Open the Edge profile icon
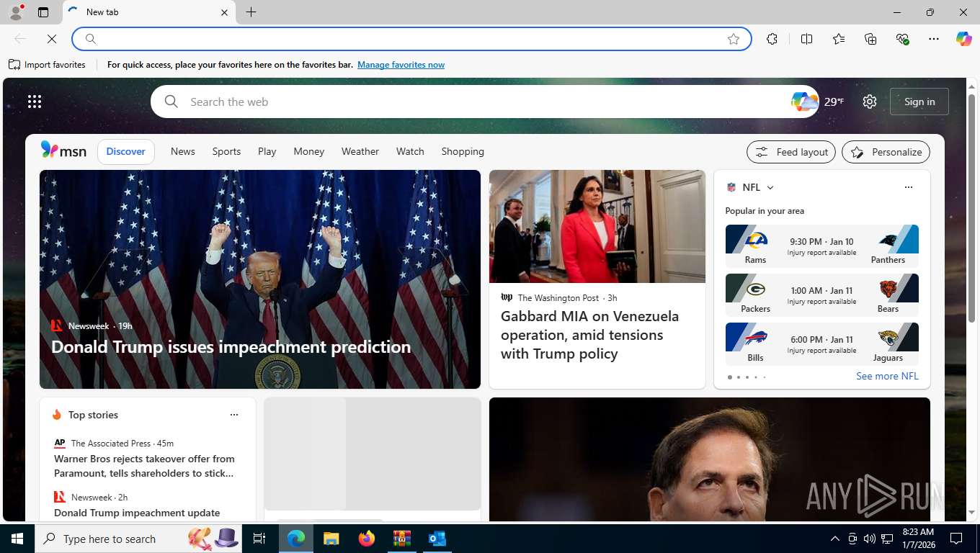This screenshot has height=553, width=980. (x=16, y=12)
